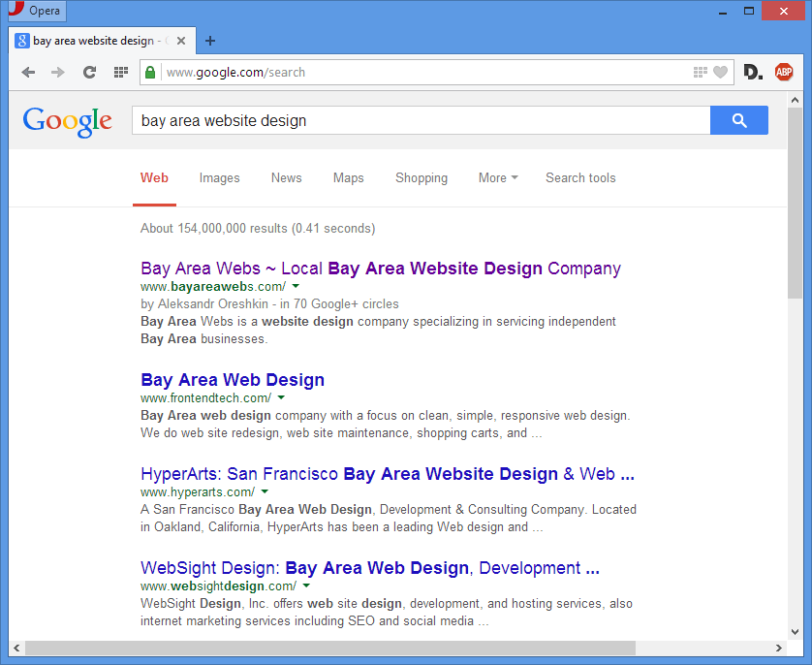Open the D. extension icon
The height and width of the screenshot is (665, 812).
[x=754, y=72]
